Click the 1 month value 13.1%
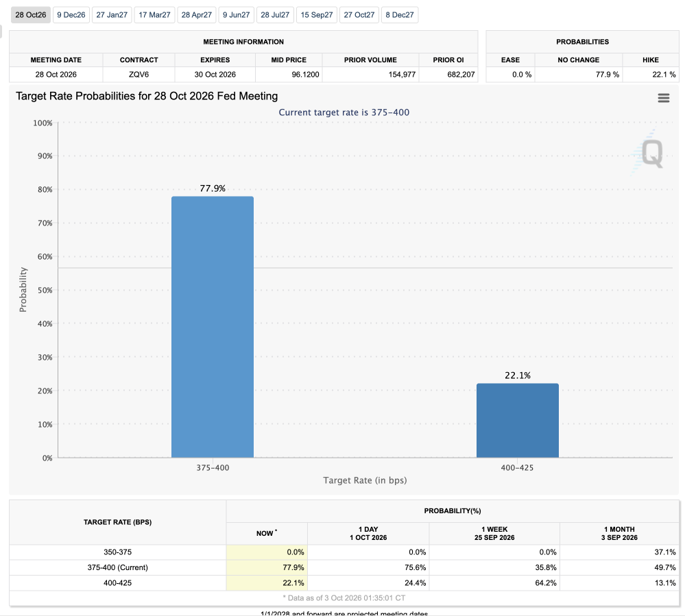Viewport: 685px width, 616px height. (665, 583)
